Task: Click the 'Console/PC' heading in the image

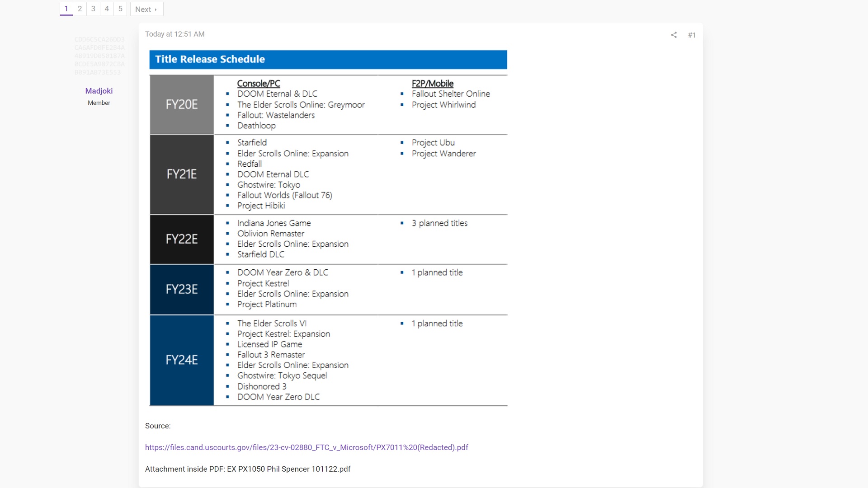Action: (259, 84)
